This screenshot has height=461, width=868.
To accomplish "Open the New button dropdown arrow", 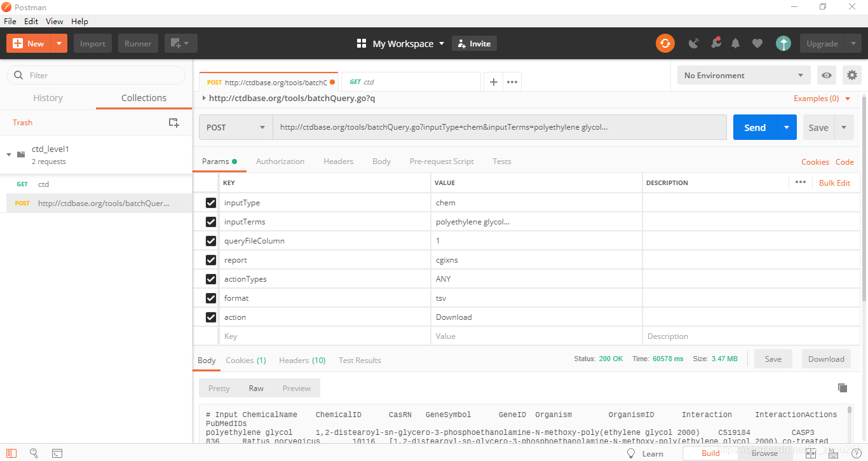I will click(x=59, y=43).
